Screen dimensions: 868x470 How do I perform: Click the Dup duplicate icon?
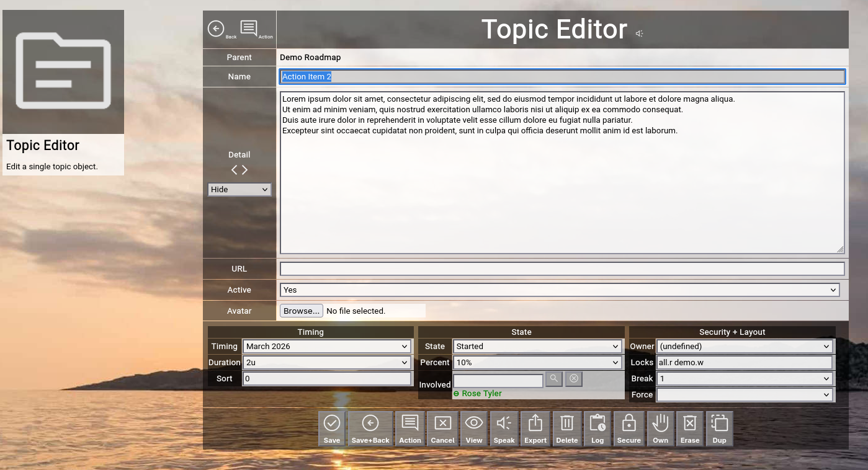719,428
